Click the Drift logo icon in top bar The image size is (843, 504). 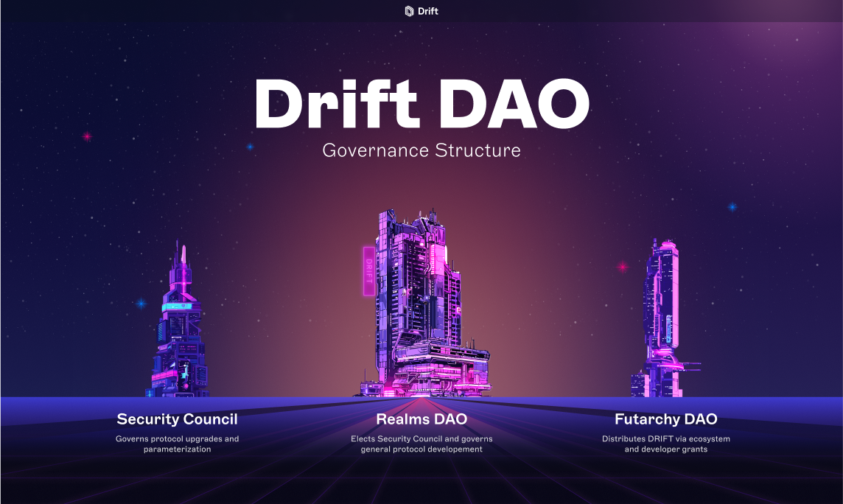(410, 11)
